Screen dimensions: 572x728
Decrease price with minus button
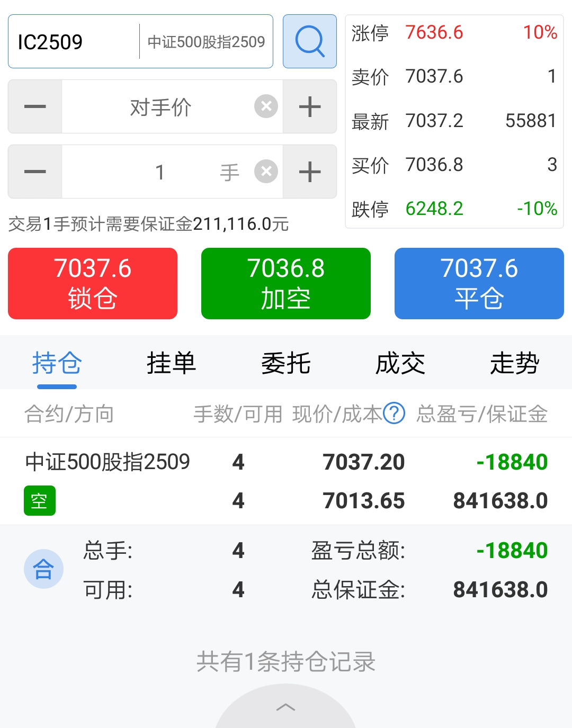pyautogui.click(x=35, y=106)
